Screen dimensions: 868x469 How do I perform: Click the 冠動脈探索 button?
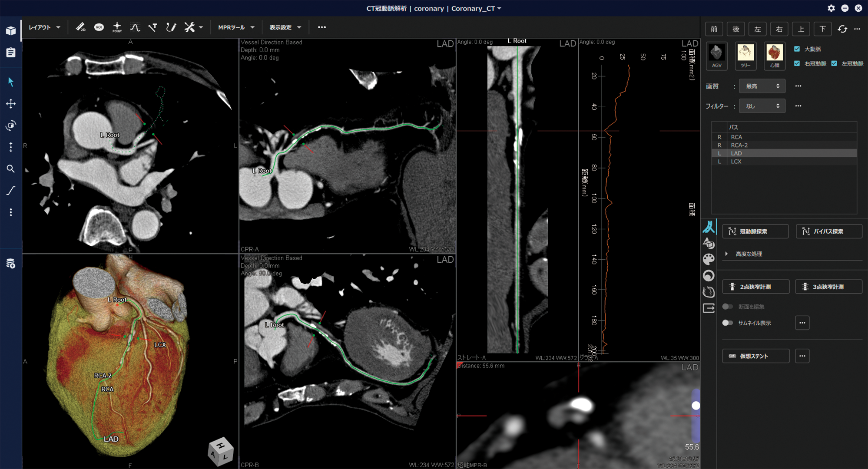[x=755, y=231]
